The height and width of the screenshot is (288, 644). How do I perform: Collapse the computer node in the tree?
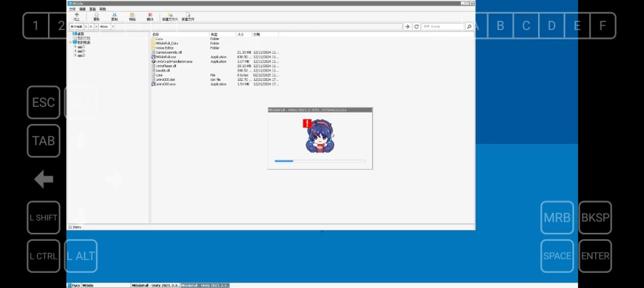pos(71,42)
